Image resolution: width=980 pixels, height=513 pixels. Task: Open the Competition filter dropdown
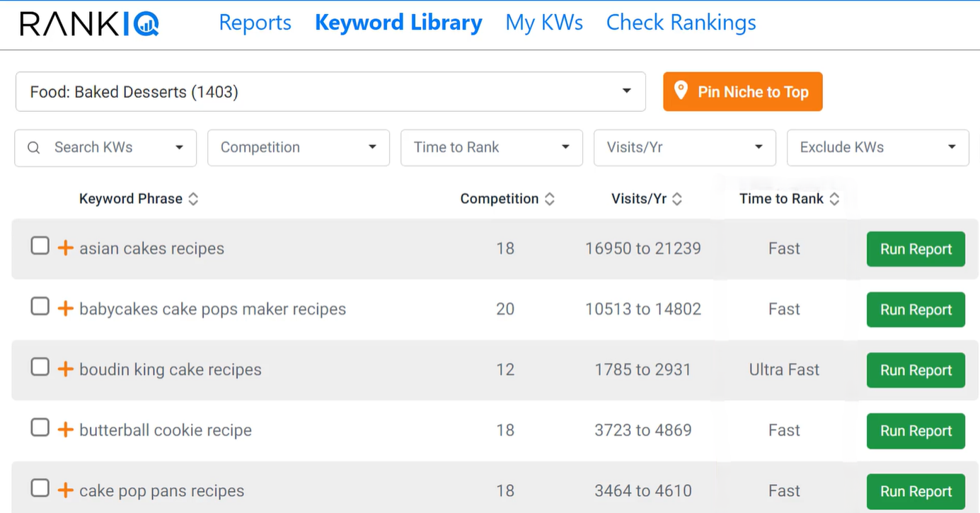[x=299, y=148]
